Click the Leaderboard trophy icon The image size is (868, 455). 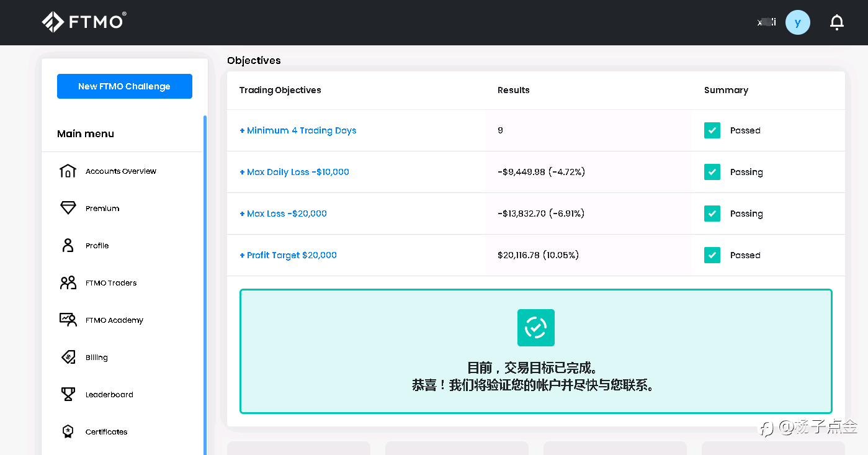coord(68,395)
